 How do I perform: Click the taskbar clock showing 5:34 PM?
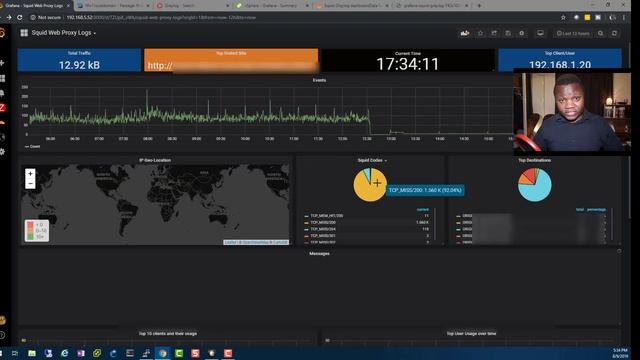click(x=620, y=353)
